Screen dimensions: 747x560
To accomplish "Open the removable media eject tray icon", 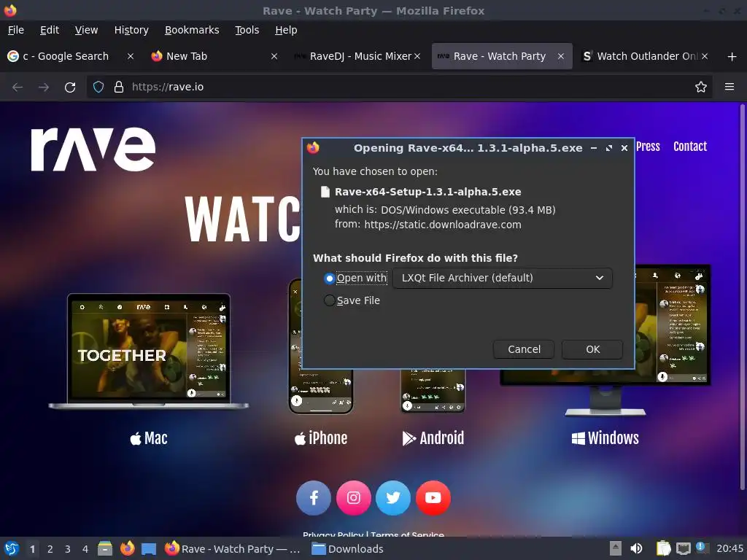I will tap(615, 549).
